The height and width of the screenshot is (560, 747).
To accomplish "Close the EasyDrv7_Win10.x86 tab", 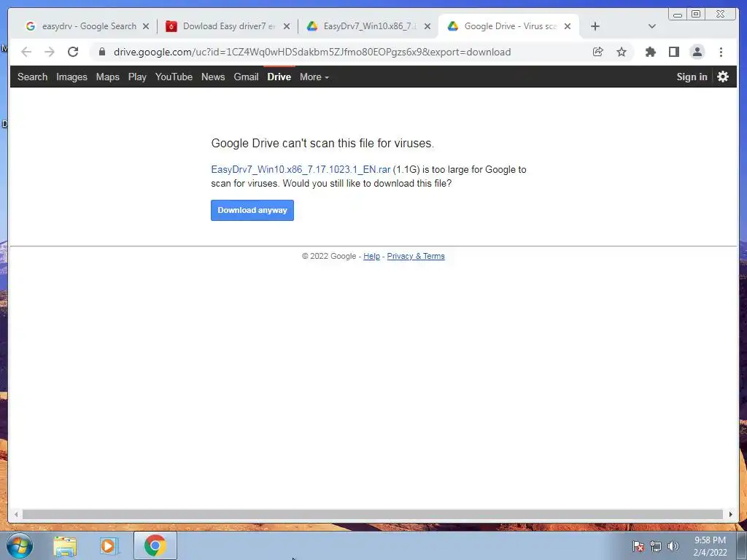I will pos(427,26).
